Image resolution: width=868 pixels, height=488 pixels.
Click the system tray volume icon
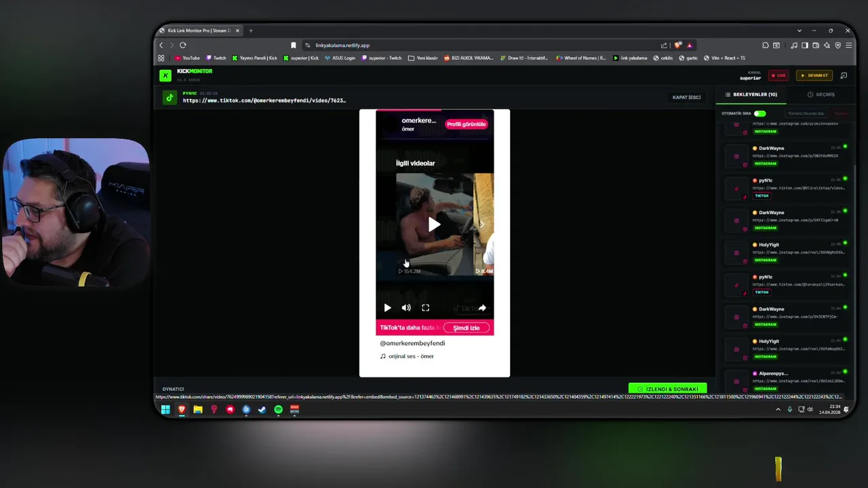point(810,409)
